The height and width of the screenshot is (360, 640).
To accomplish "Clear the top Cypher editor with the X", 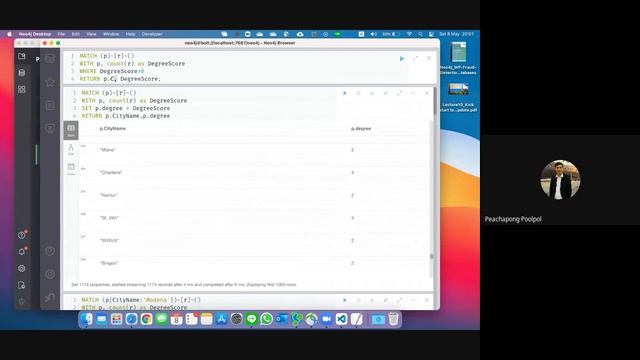I will (429, 58).
